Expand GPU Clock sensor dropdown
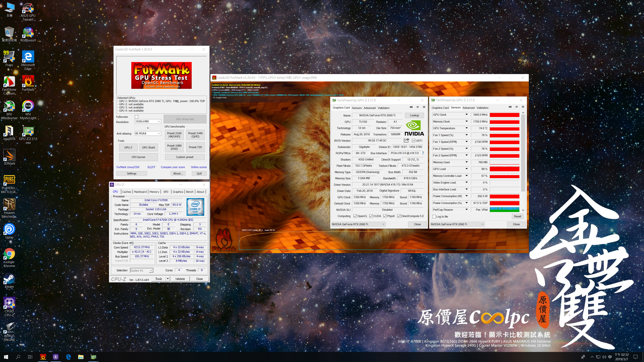Viewport: 644px width, 362px height. pos(467,114)
